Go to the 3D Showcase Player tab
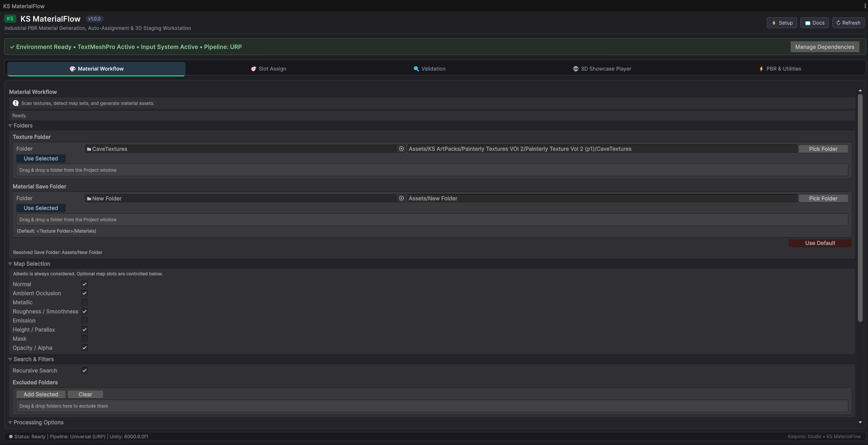Image resolution: width=868 pixels, height=445 pixels. (602, 69)
